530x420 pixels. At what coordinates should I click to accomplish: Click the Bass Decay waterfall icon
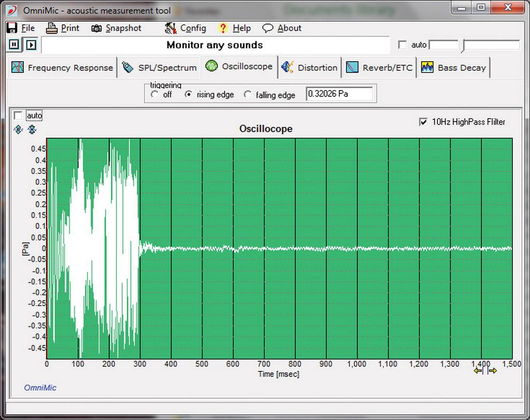tap(427, 67)
